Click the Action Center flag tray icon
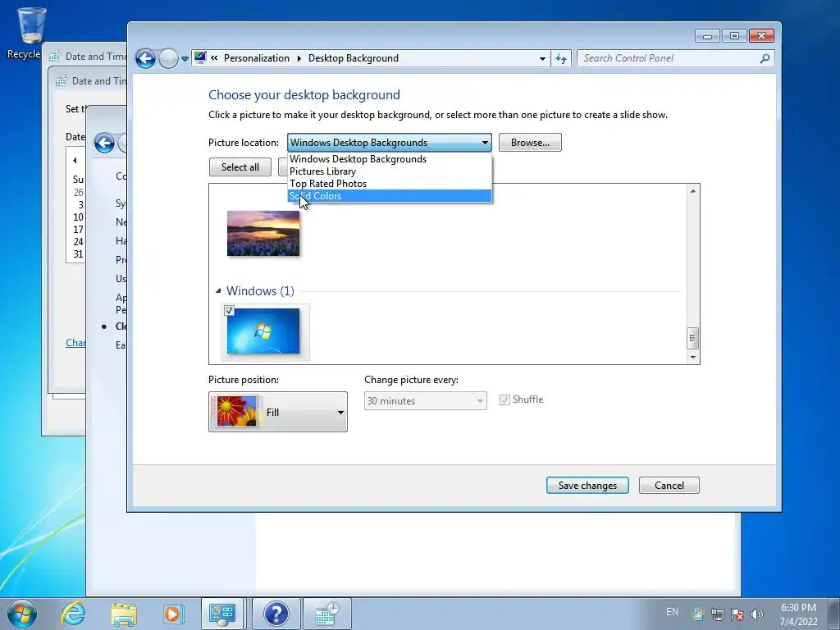 click(737, 614)
